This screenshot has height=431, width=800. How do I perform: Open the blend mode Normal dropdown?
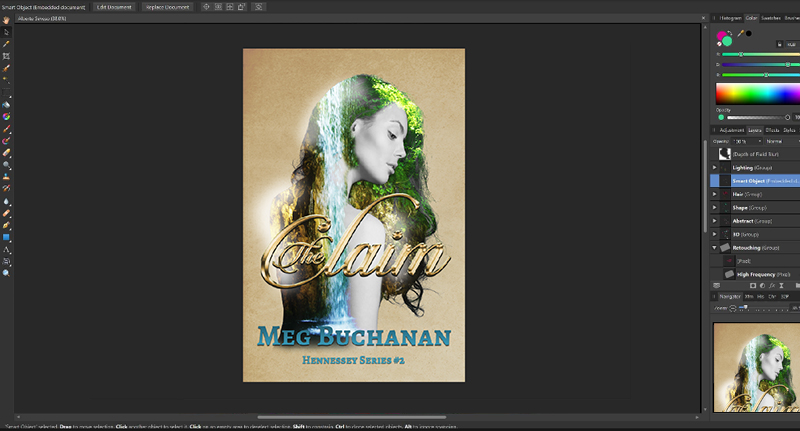pos(775,141)
